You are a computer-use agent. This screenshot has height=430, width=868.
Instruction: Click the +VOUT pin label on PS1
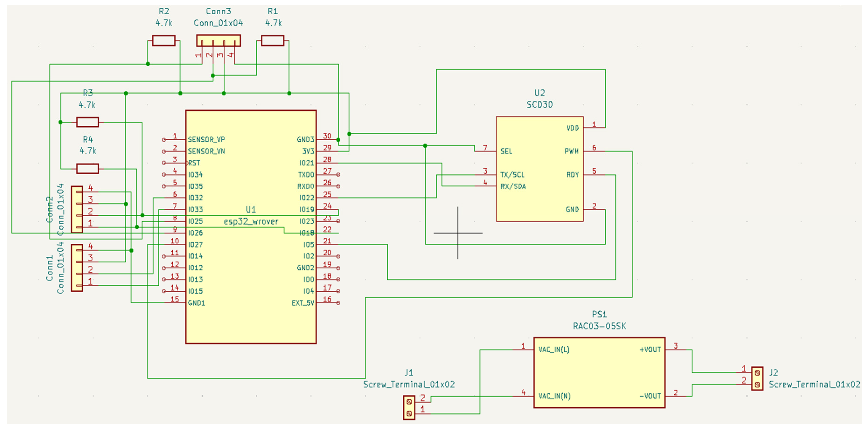[650, 350]
